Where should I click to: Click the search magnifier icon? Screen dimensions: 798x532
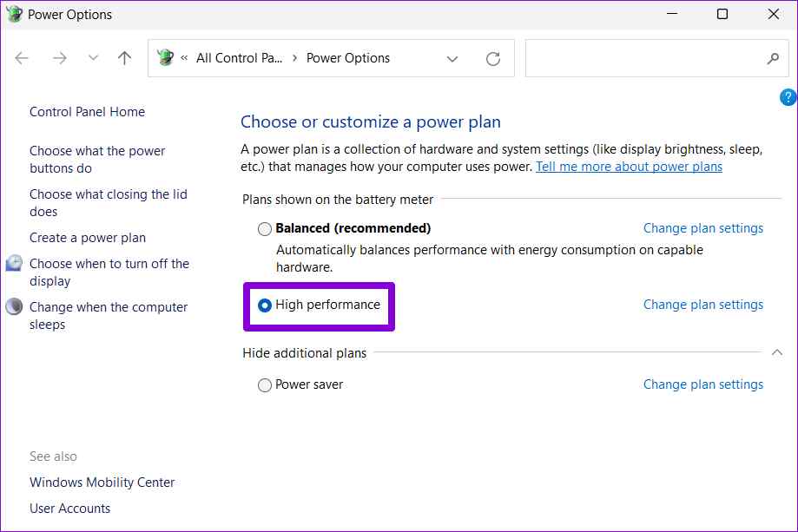click(x=773, y=58)
